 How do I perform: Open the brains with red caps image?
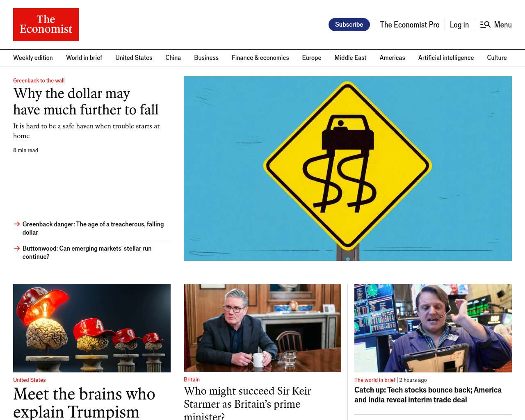click(x=92, y=328)
